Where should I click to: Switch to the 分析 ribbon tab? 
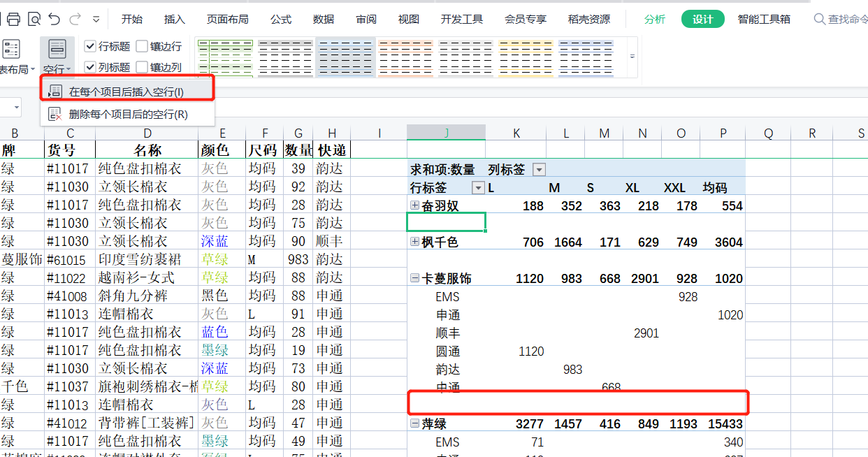pos(655,19)
